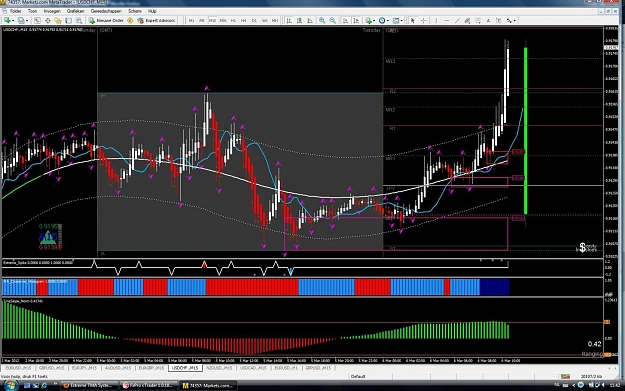Switch to the EURJPY,M15 chart tab
The height and width of the screenshot is (391, 625).
click(85, 368)
